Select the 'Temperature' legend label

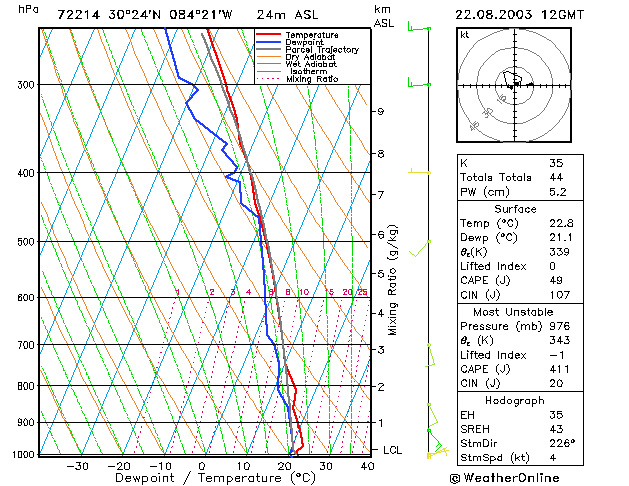click(x=312, y=35)
